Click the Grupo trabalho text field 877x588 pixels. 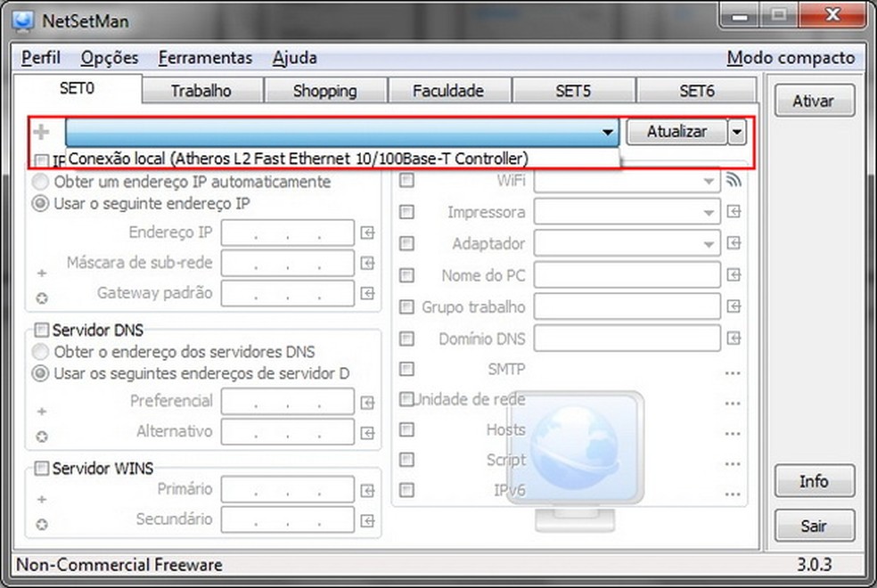coord(627,306)
